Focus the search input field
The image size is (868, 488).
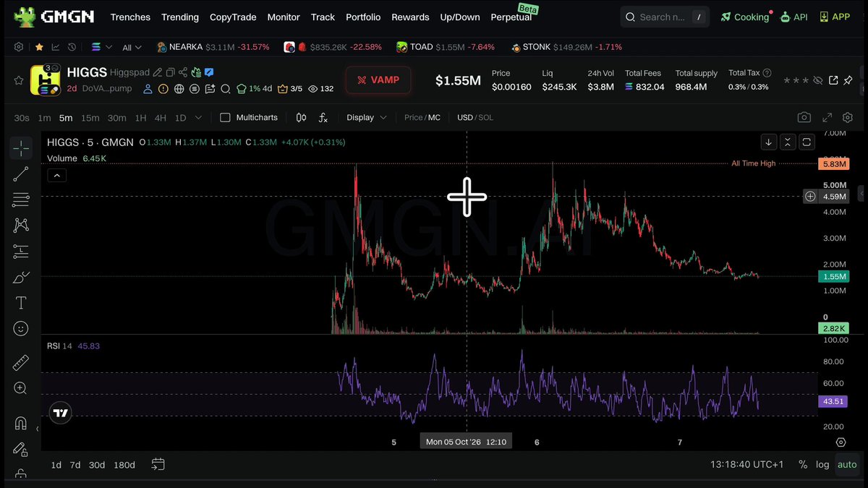pyautogui.click(x=665, y=17)
